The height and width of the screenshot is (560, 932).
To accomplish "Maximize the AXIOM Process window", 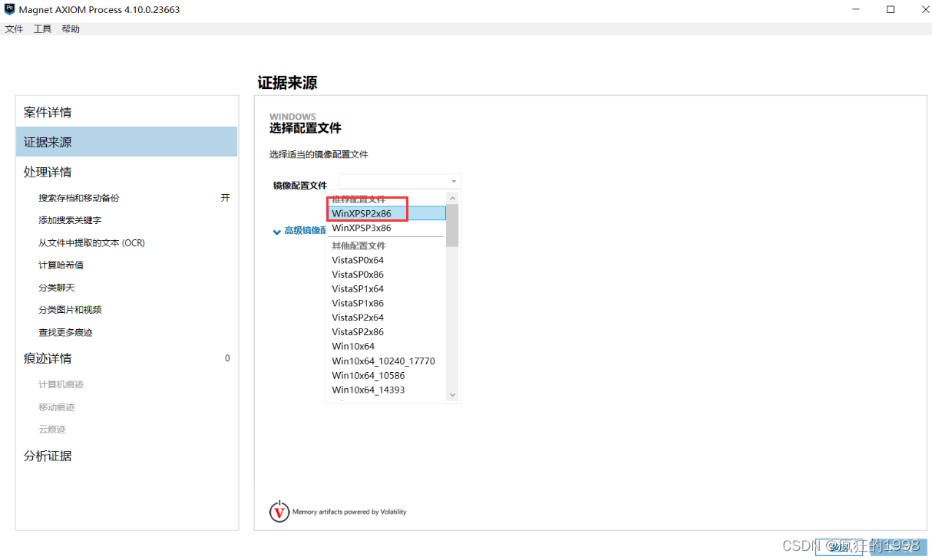I will coord(891,10).
